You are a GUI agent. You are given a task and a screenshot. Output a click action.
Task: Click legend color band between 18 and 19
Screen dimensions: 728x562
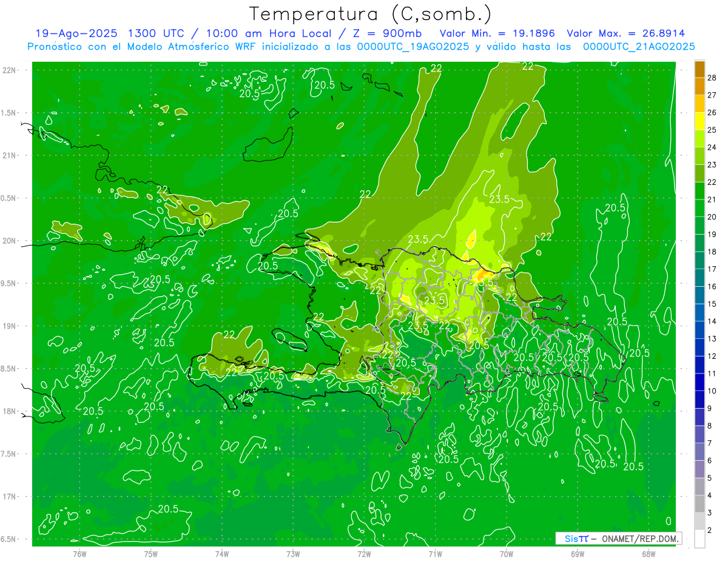point(699,243)
